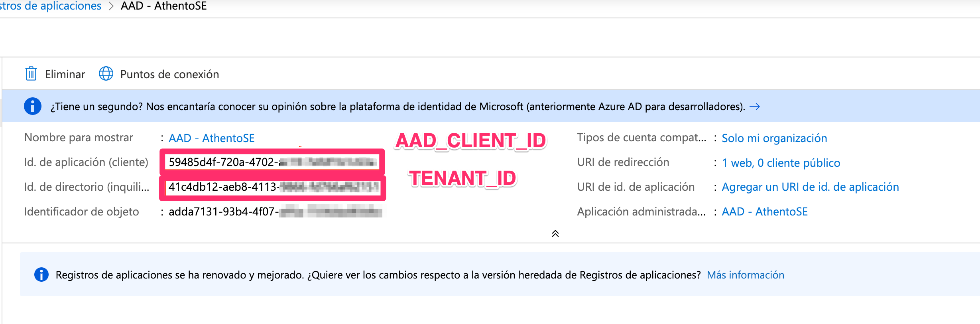Open the managed application AAD - AthentoSE link
The height and width of the screenshot is (324, 980).
(765, 211)
